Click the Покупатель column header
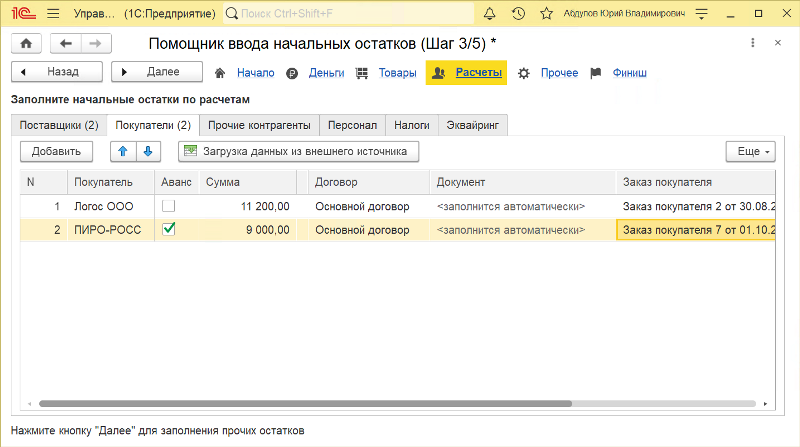The height and width of the screenshot is (447, 800). pos(111,182)
